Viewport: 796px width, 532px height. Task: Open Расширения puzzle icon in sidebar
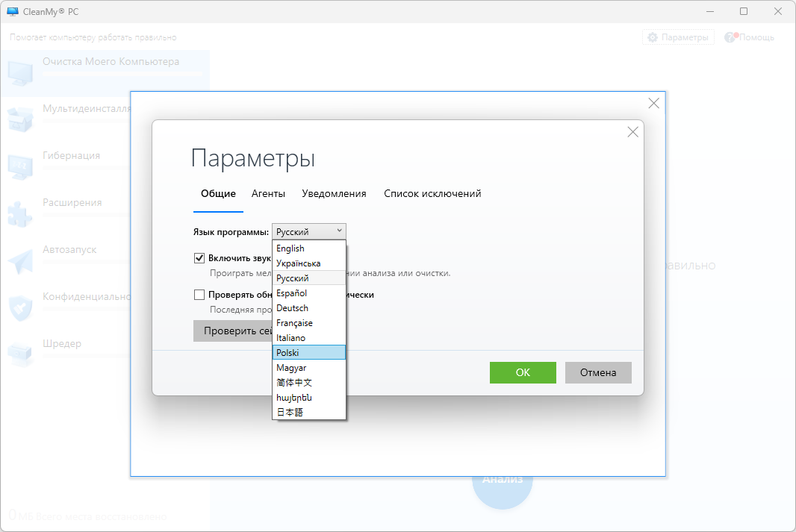[x=20, y=214]
